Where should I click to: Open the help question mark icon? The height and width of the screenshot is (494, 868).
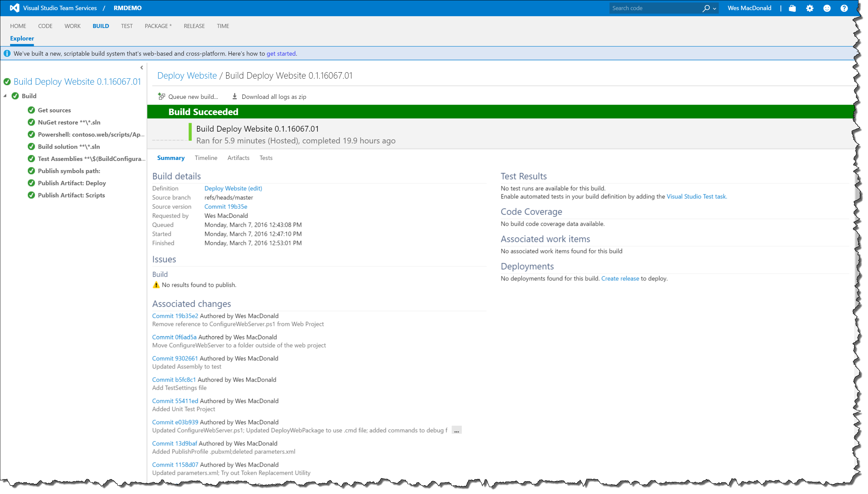[x=844, y=8]
